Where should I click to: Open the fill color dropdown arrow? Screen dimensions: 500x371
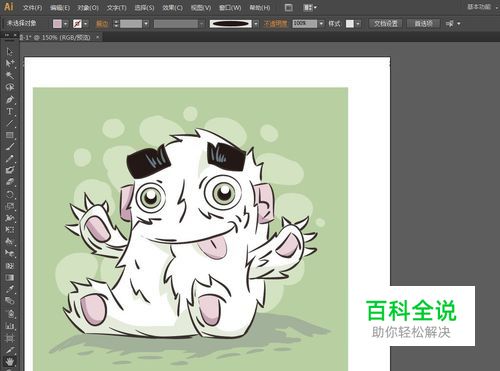click(65, 24)
